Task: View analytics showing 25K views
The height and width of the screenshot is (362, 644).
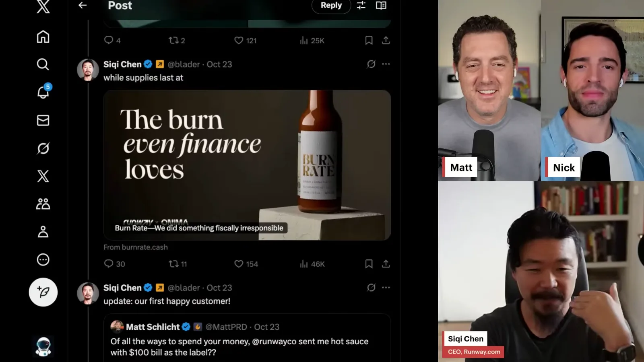Action: [x=312, y=40]
